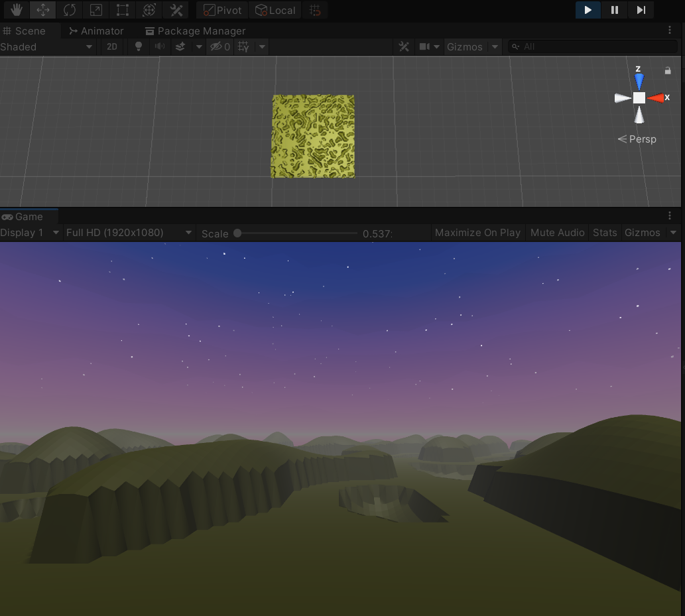Screen dimensions: 685x616
Task: Open the Scene panel kebab menu
Action: click(669, 30)
